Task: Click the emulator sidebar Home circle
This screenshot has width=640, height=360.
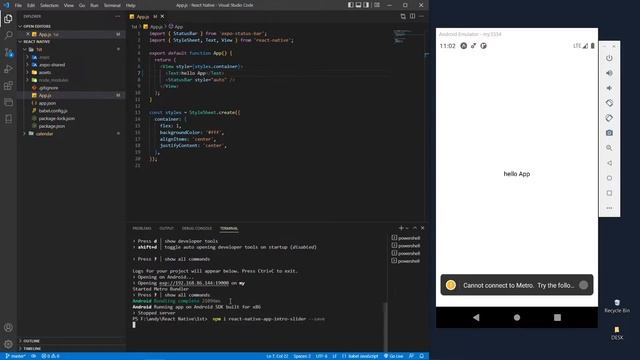Action: tap(609, 178)
